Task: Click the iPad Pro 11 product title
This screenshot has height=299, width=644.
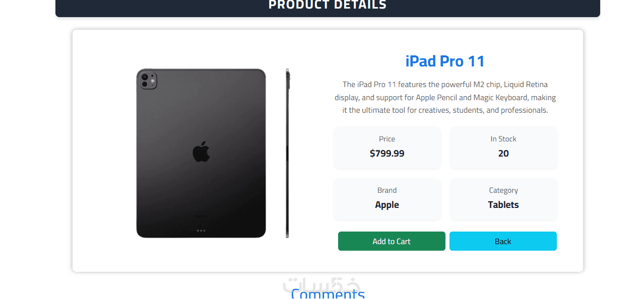Action: point(445,61)
